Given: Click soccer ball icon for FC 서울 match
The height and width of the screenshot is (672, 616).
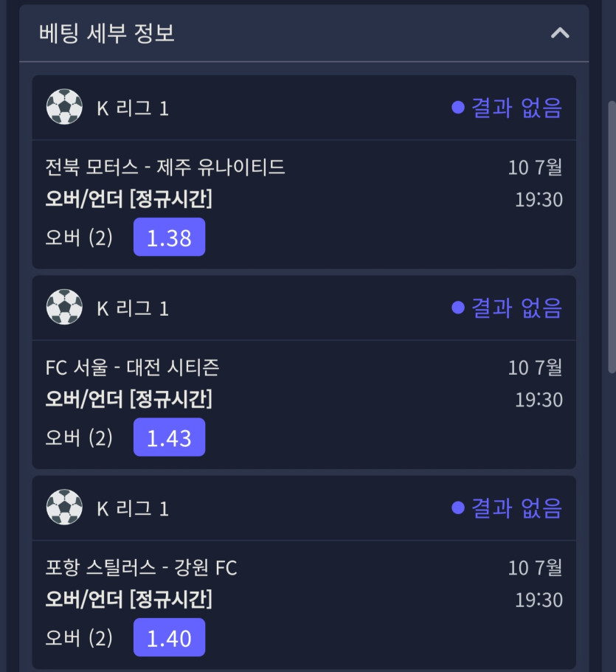Looking at the screenshot, I should point(64,307).
